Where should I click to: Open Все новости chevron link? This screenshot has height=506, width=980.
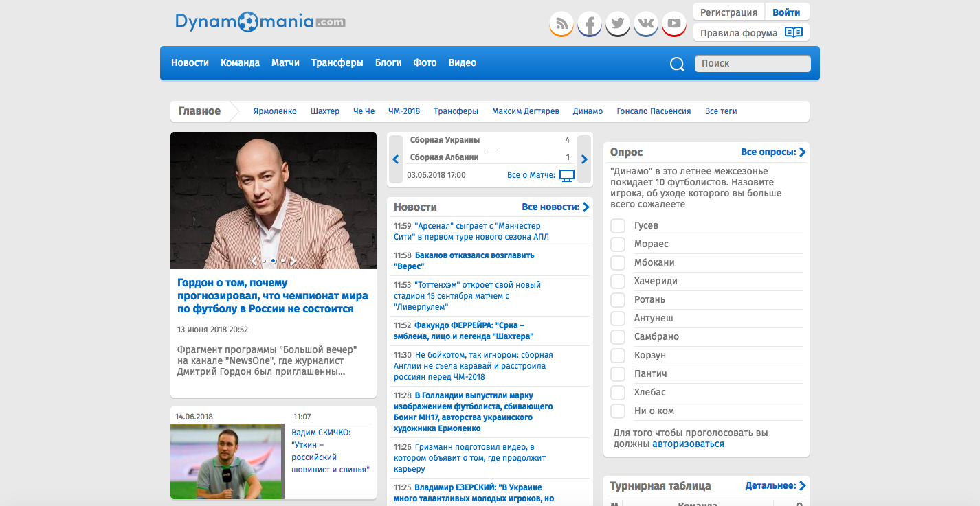tap(555, 207)
